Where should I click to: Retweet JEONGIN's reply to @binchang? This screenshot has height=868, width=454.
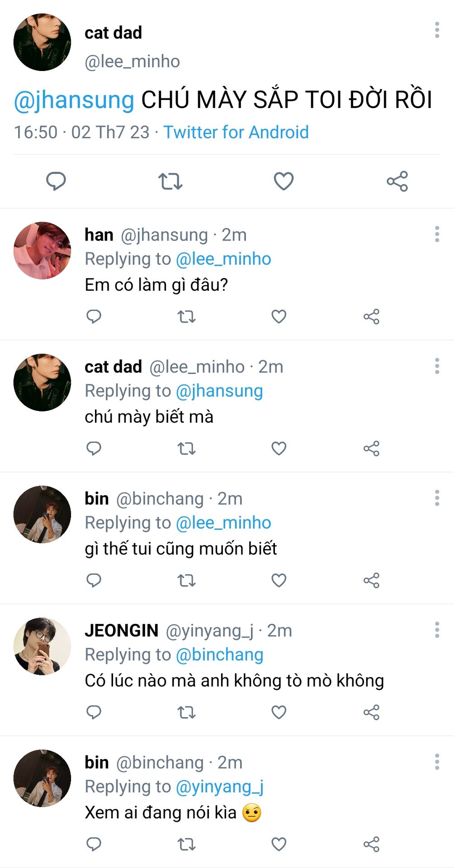pyautogui.click(x=186, y=712)
